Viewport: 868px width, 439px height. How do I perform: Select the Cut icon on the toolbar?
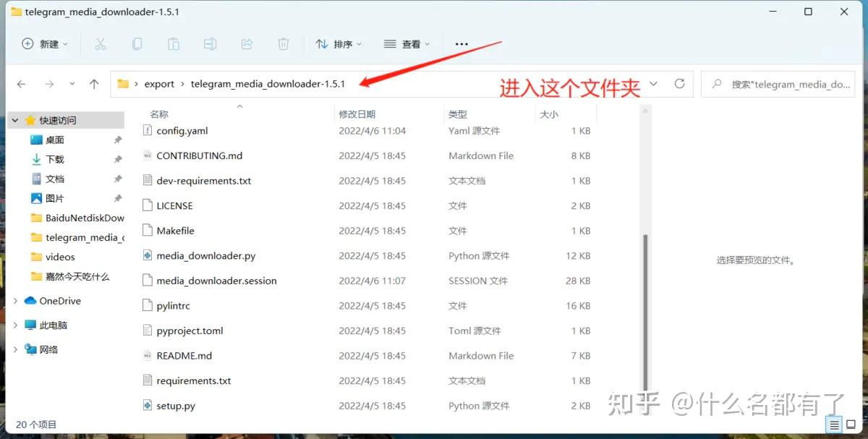[101, 43]
